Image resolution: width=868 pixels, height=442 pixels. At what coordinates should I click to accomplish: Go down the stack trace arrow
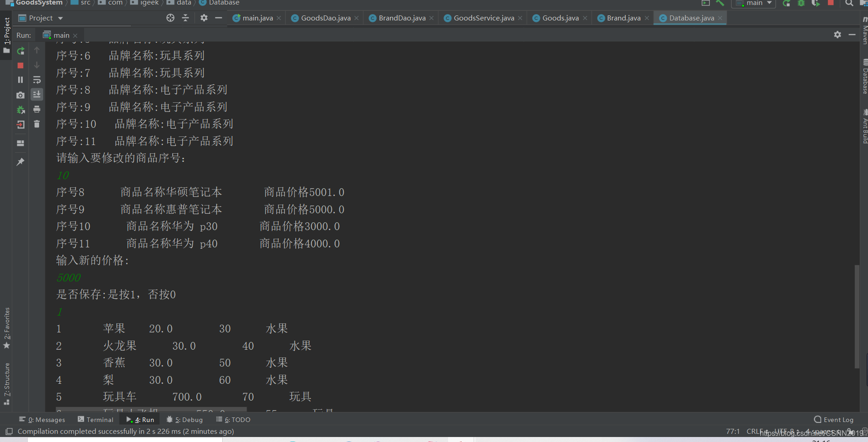pos(37,65)
